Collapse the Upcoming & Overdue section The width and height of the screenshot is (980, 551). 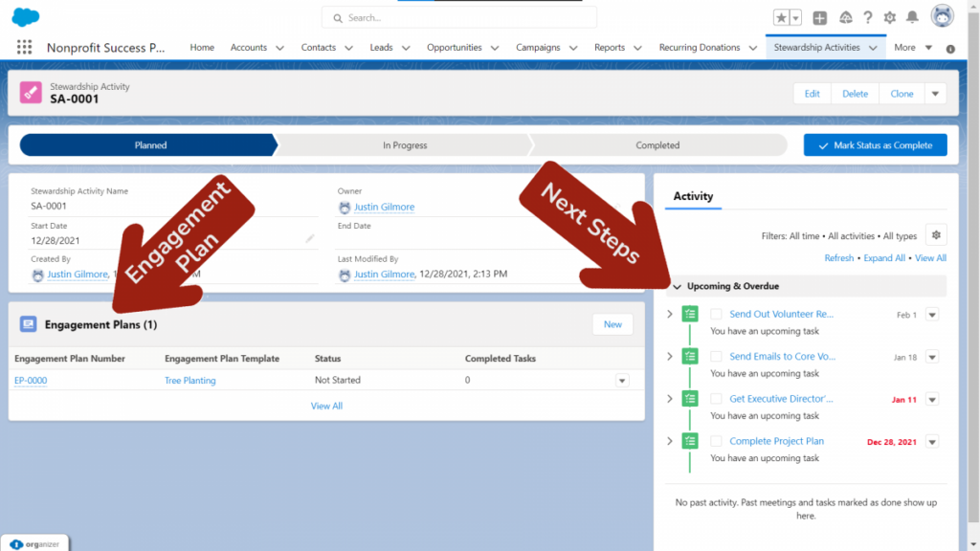(677, 286)
